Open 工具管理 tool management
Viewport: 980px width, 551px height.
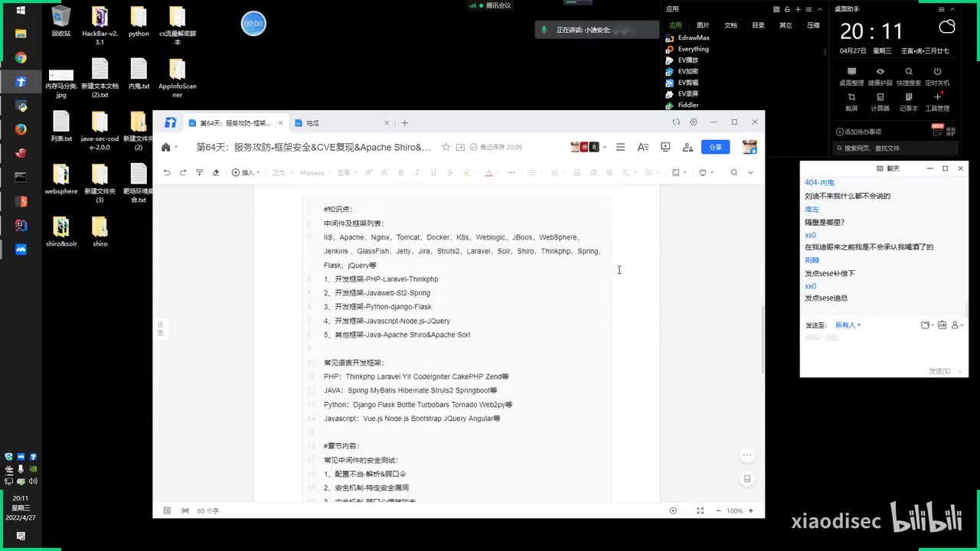(937, 103)
